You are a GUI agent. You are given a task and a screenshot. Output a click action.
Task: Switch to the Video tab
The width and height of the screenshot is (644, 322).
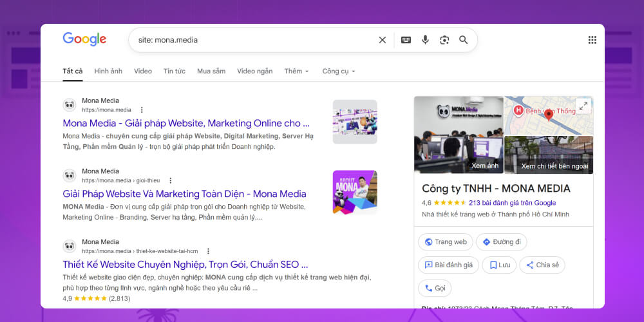coord(143,71)
